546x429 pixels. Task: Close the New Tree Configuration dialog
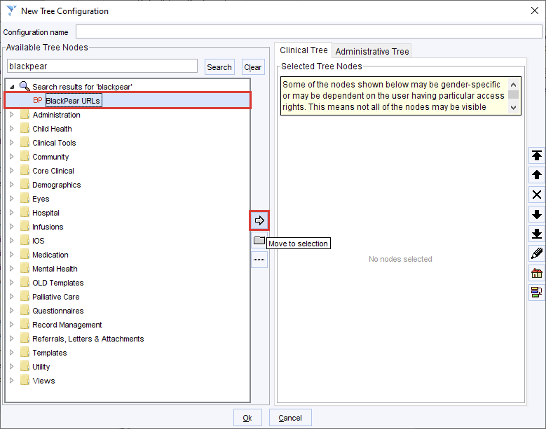(535, 11)
